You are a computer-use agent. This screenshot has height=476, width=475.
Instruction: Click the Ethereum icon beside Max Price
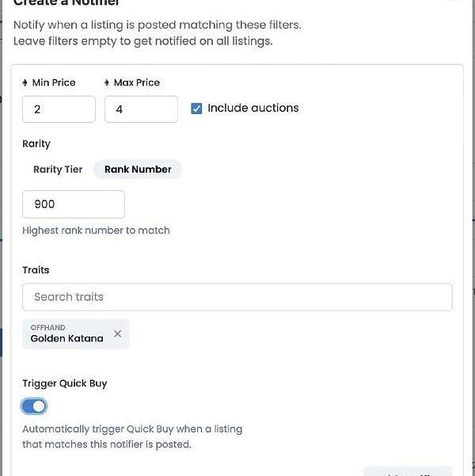click(x=107, y=82)
